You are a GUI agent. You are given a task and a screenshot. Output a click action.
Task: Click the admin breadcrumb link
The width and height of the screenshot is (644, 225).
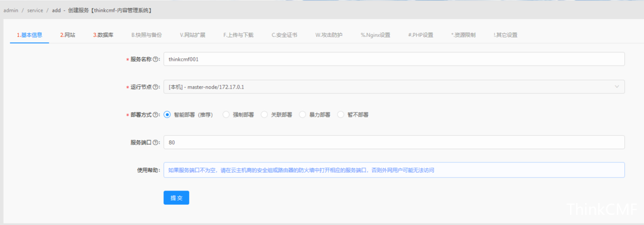click(10, 11)
